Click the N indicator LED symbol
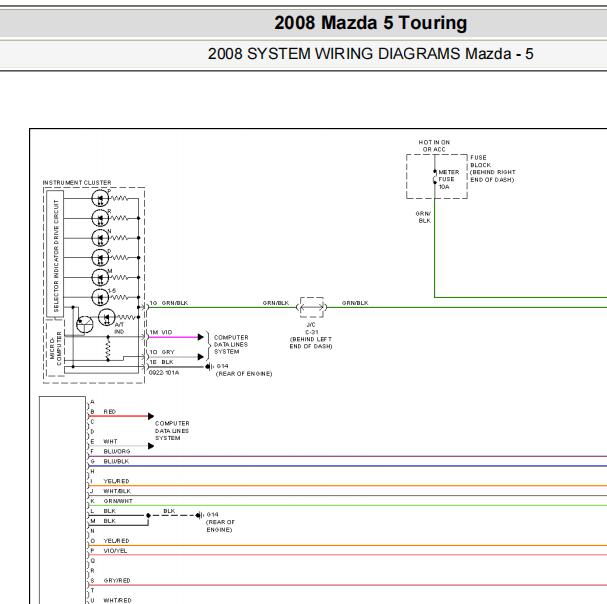 (x=100, y=238)
